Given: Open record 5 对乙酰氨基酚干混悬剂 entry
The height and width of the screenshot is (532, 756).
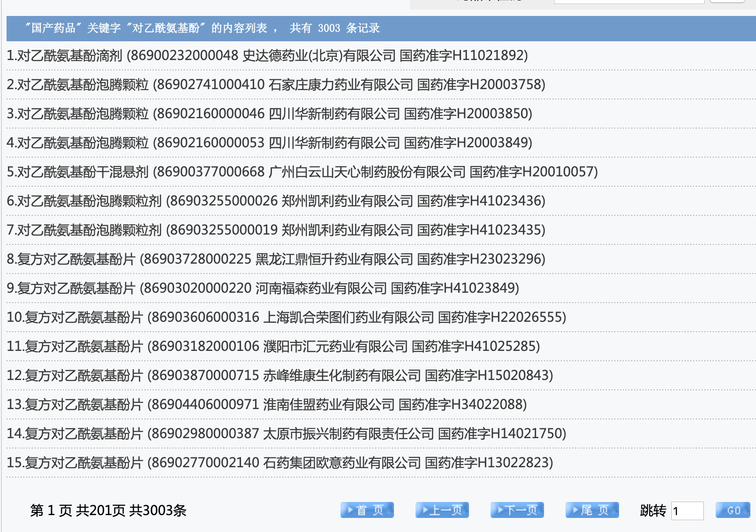Looking at the screenshot, I should [x=302, y=172].
